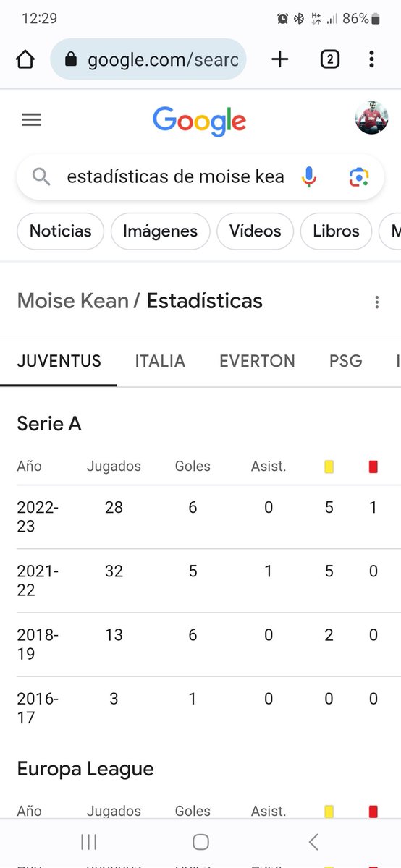Open the Google hamburger menu
401x868 pixels.
pyautogui.click(x=31, y=120)
